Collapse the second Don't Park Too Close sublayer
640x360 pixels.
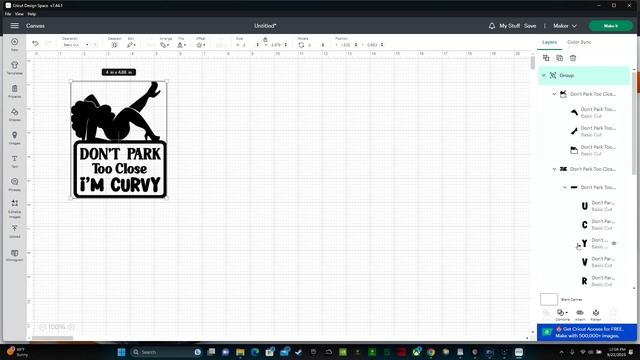point(554,169)
